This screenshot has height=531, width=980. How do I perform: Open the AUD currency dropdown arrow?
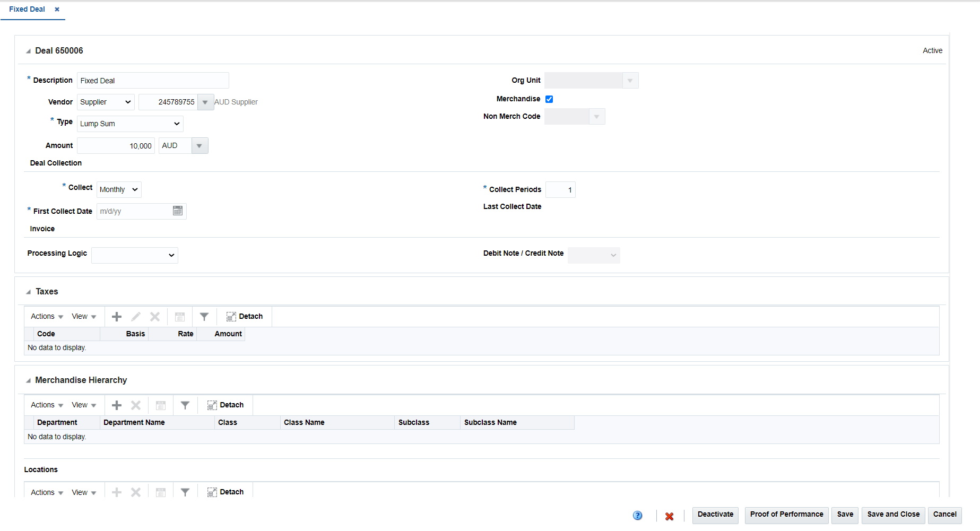200,146
